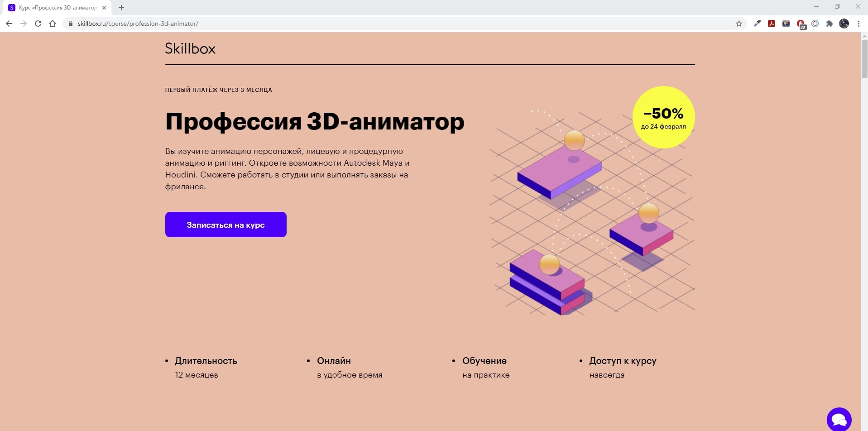This screenshot has width=868, height=431.
Task: Click the на практике text
Action: 486,375
